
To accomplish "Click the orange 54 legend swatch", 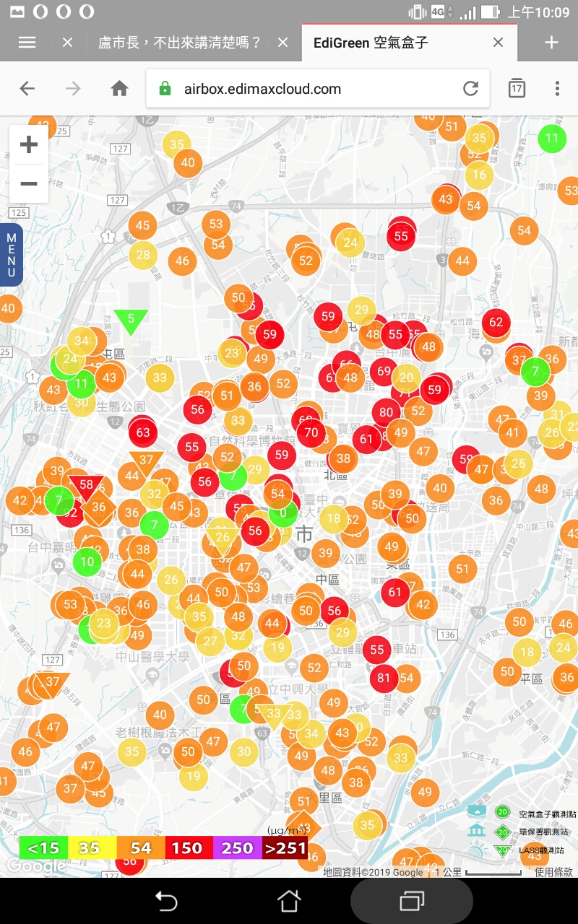I will (x=140, y=847).
